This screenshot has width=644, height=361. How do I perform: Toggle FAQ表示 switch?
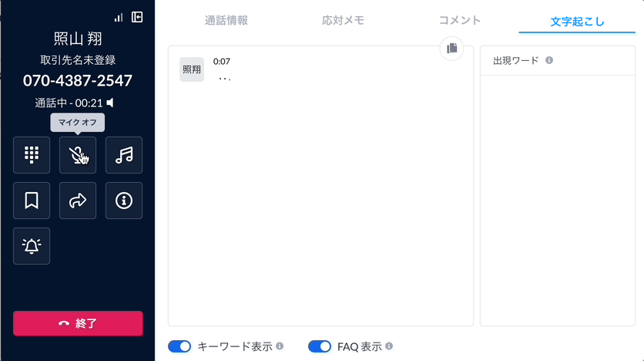[320, 346]
